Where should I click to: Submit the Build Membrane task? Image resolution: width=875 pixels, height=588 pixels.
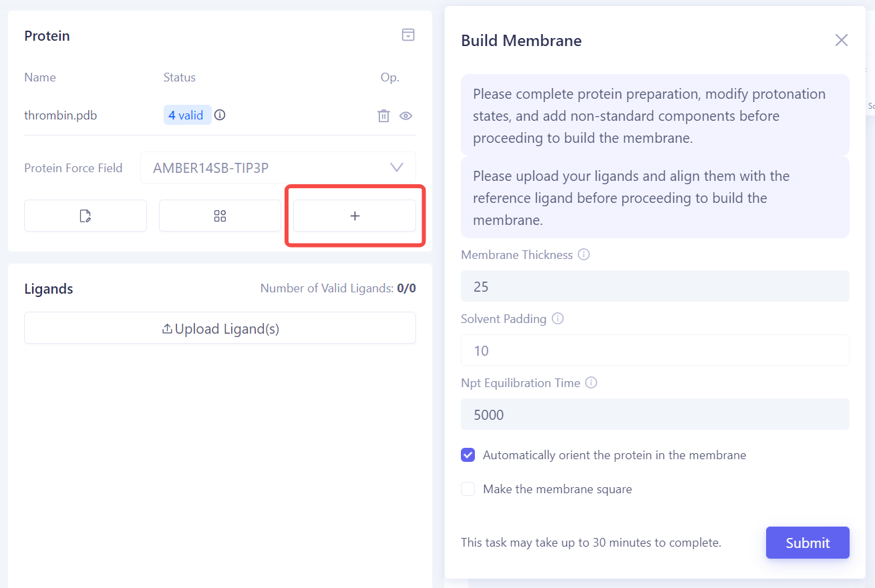[808, 543]
